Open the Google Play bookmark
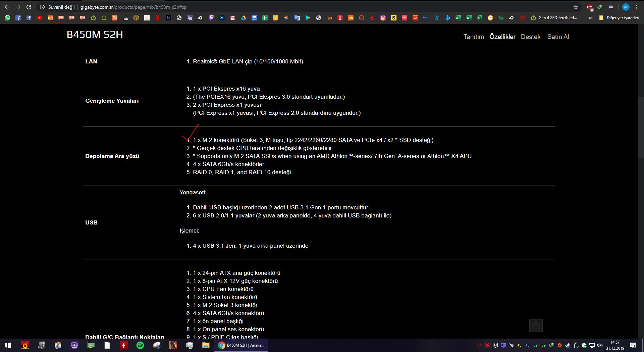 pos(308,18)
